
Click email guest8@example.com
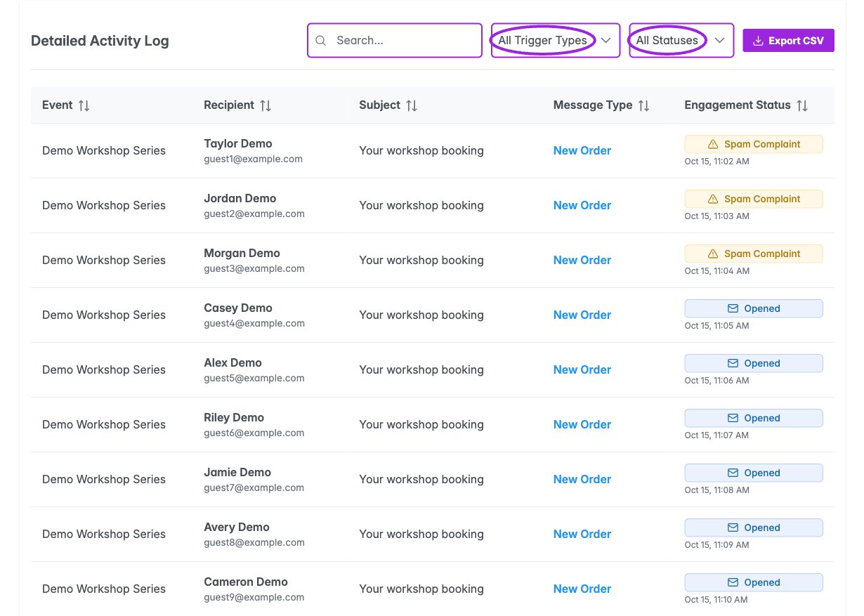(x=254, y=543)
